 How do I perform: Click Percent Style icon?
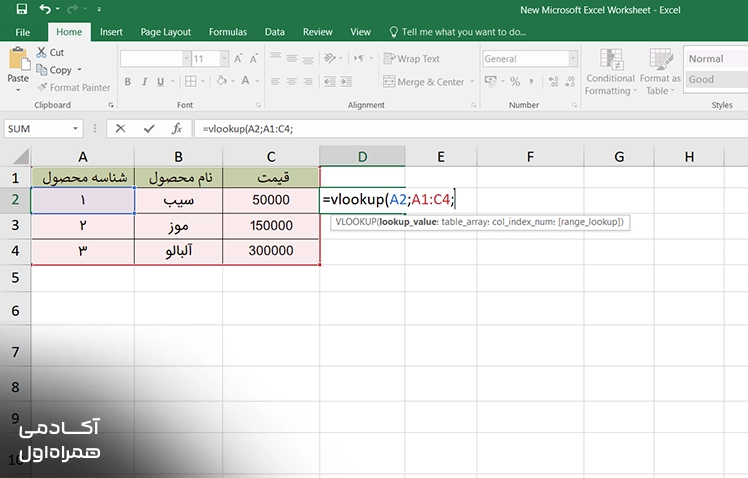(x=515, y=82)
